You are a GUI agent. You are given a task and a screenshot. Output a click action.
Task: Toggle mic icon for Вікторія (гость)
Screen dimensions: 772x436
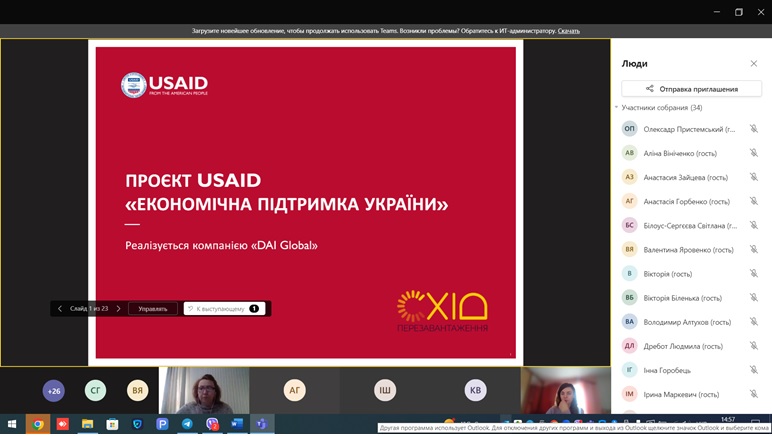(x=754, y=274)
